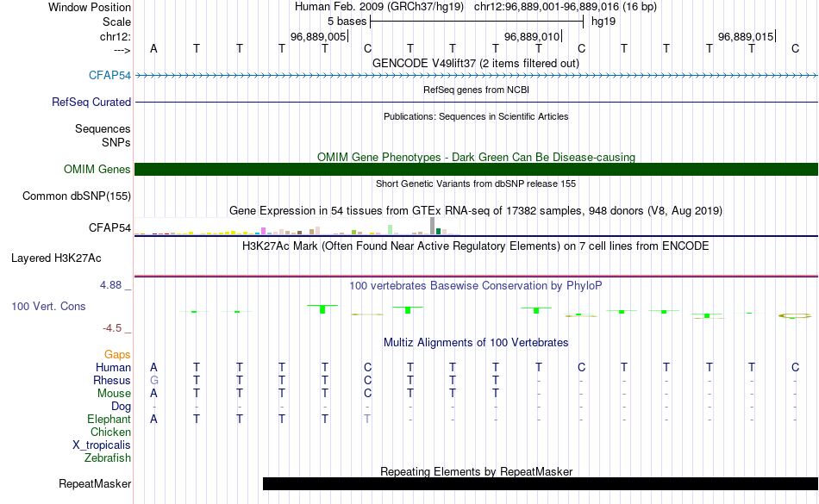Open the Layered H3K27Ac track label
The width and height of the screenshot is (819, 504).
pyautogui.click(x=56, y=258)
